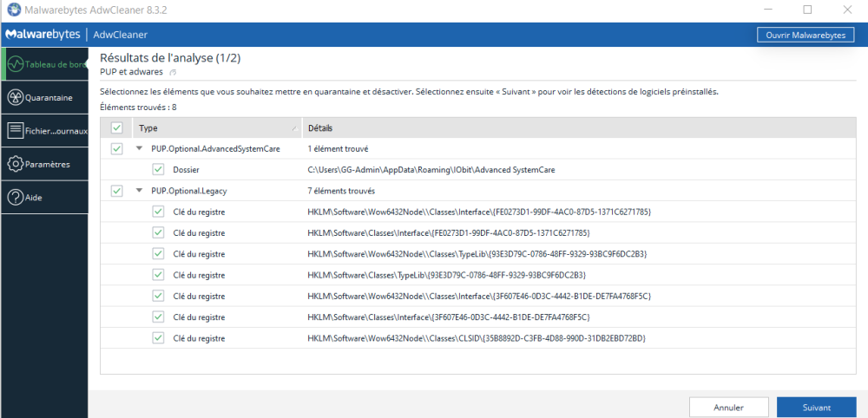Uncheck the Wow6432Node Interface FE0273D1 key checkbox
The height and width of the screenshot is (418, 868).
click(x=158, y=212)
